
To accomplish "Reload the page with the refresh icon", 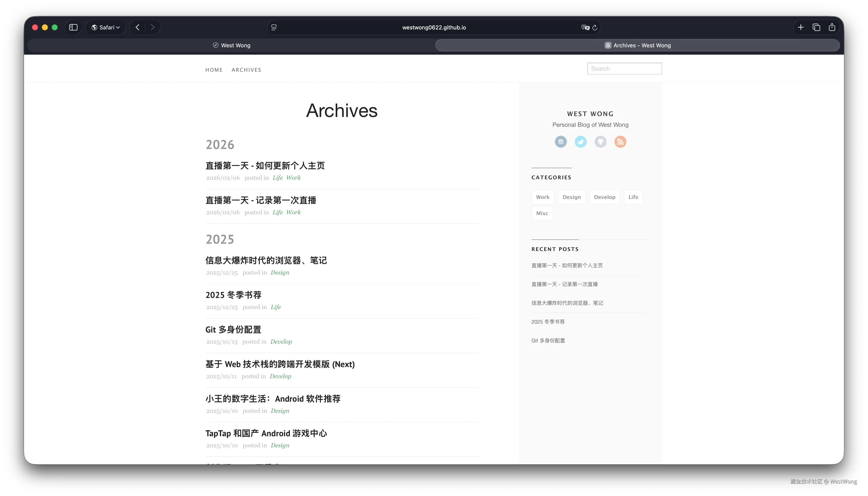I will (x=595, y=28).
